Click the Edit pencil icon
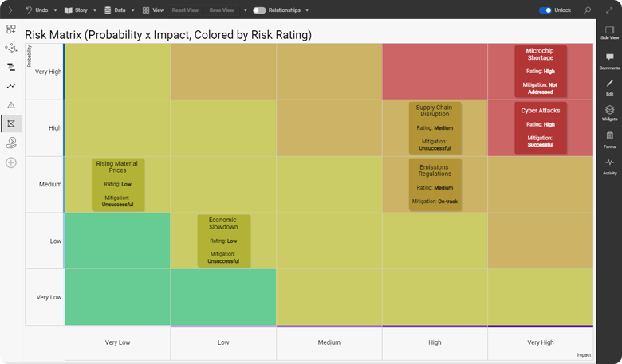 [x=609, y=86]
